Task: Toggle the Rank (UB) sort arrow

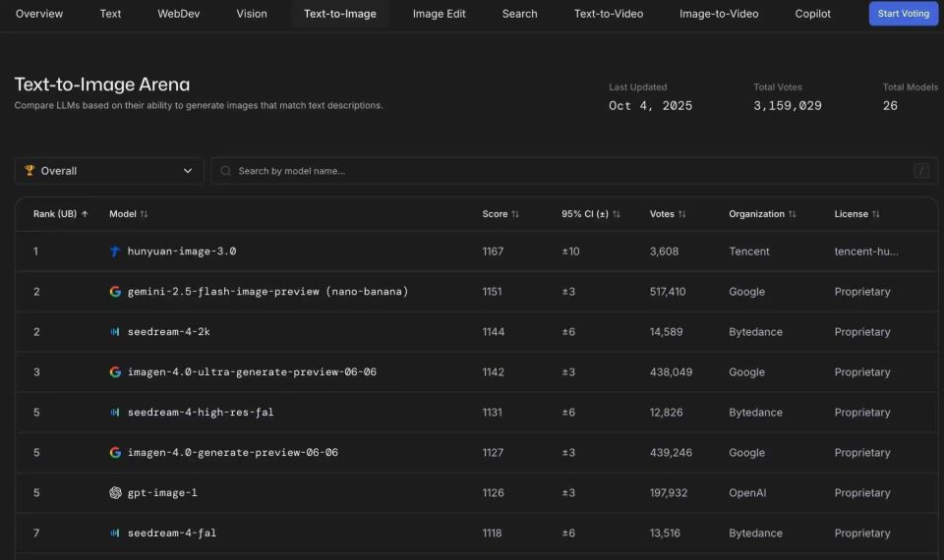Action: 85,214
